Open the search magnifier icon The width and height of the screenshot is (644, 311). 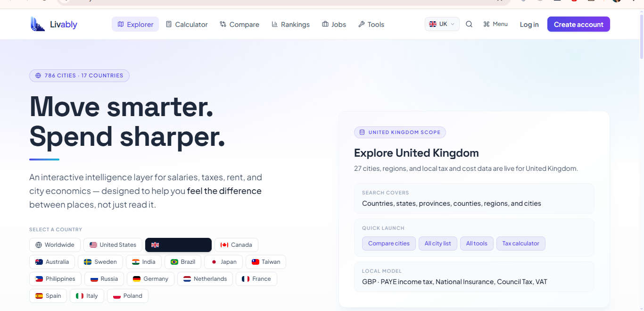click(x=469, y=24)
